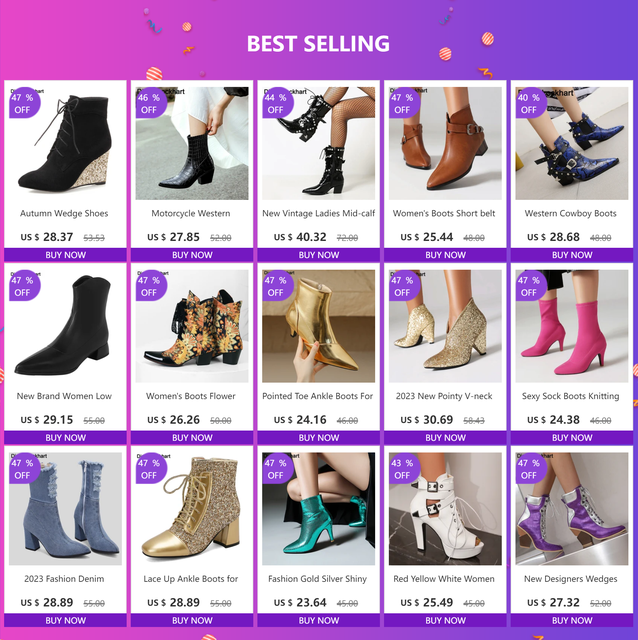This screenshot has width=638, height=640.
Task: Open the Autumn Wedge Shoes product image
Action: point(65,143)
